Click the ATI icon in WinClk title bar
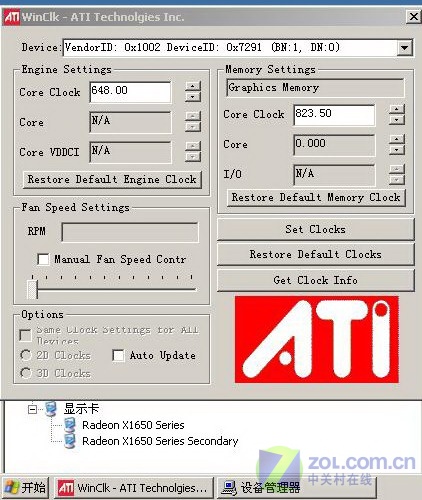422x500 pixels. [x=12, y=17]
